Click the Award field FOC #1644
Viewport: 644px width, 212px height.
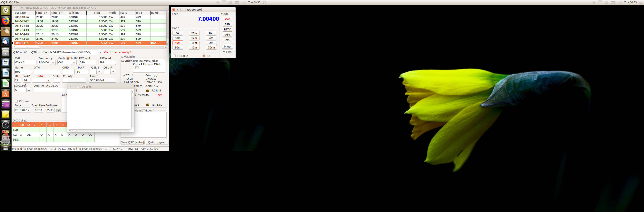pos(102,80)
